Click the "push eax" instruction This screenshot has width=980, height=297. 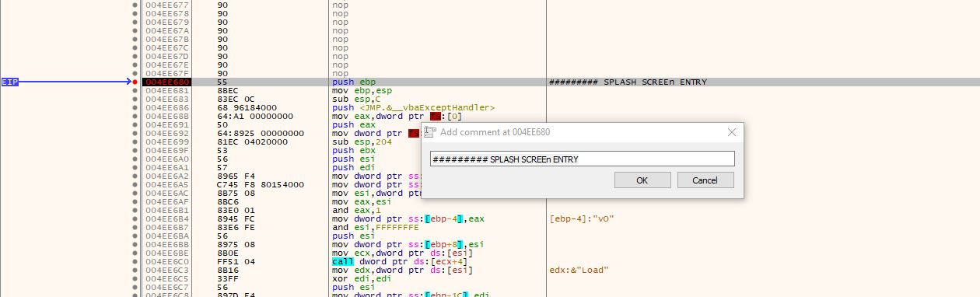354,124
